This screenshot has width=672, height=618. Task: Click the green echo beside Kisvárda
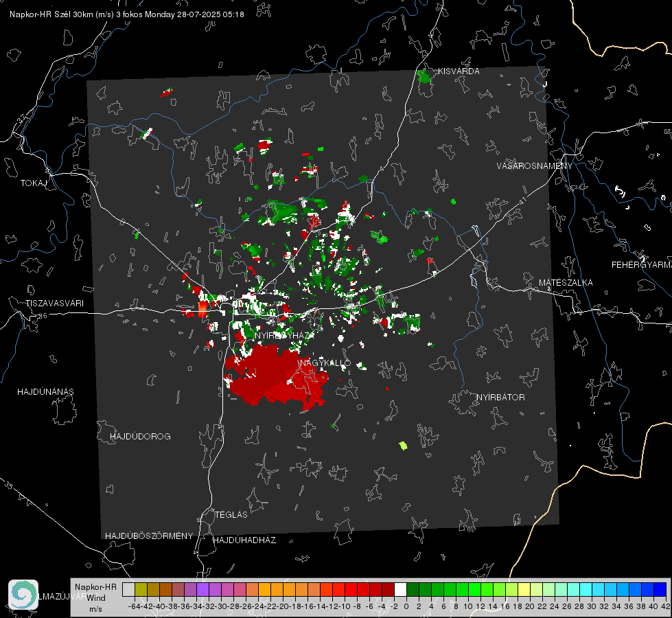pos(424,76)
